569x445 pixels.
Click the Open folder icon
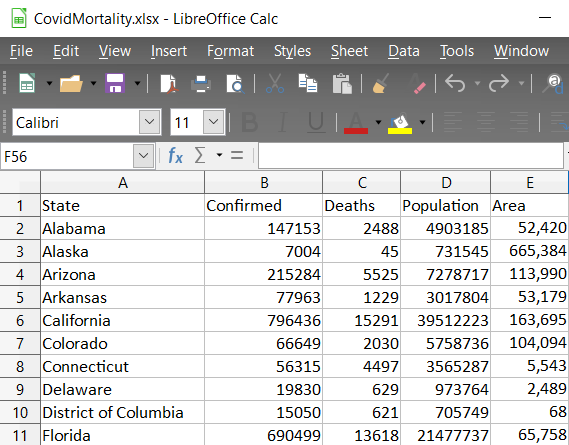[x=71, y=83]
